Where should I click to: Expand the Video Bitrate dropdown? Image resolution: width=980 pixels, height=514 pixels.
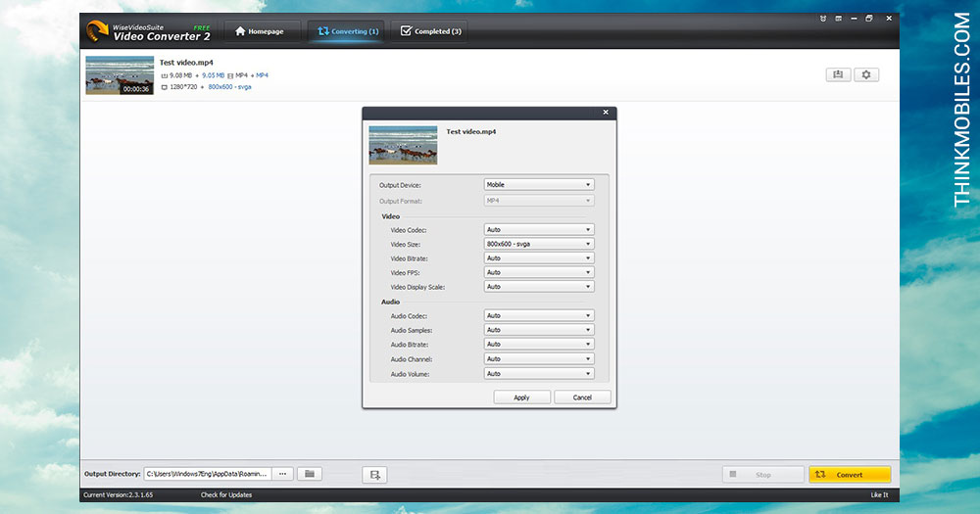coord(539,258)
